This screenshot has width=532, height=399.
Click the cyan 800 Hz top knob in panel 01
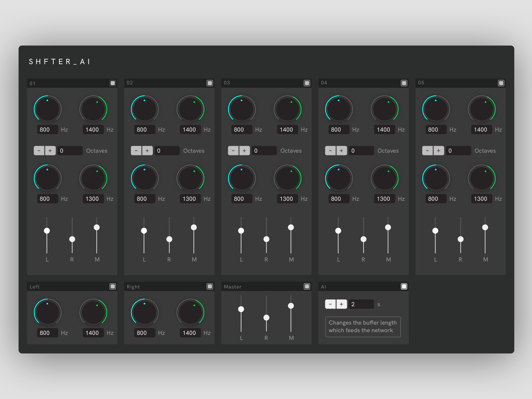point(48,109)
